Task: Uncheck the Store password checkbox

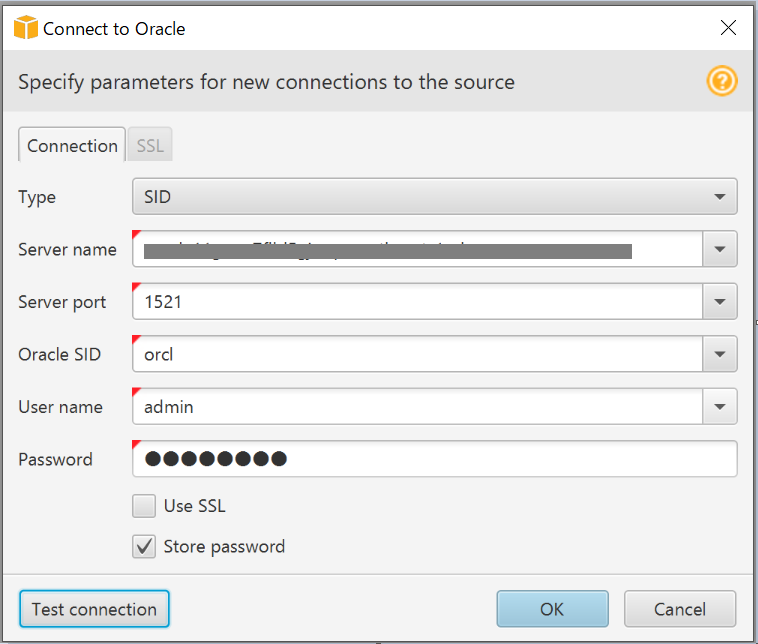Action: click(x=144, y=546)
